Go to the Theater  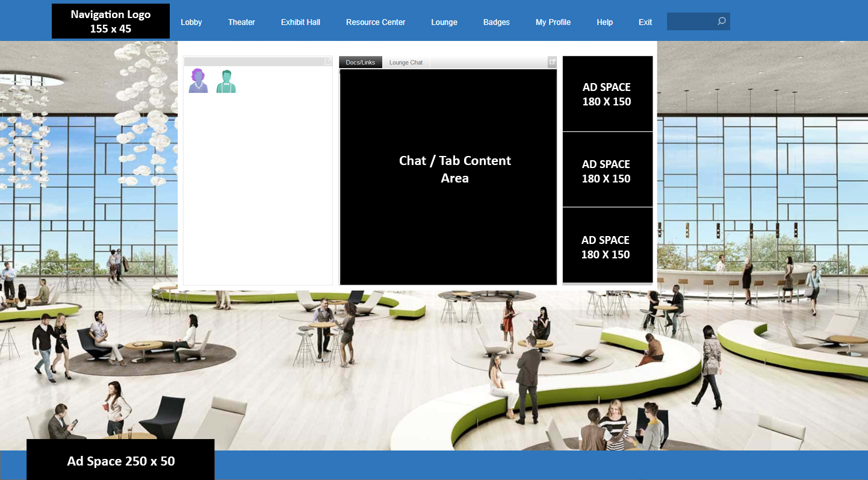click(241, 22)
